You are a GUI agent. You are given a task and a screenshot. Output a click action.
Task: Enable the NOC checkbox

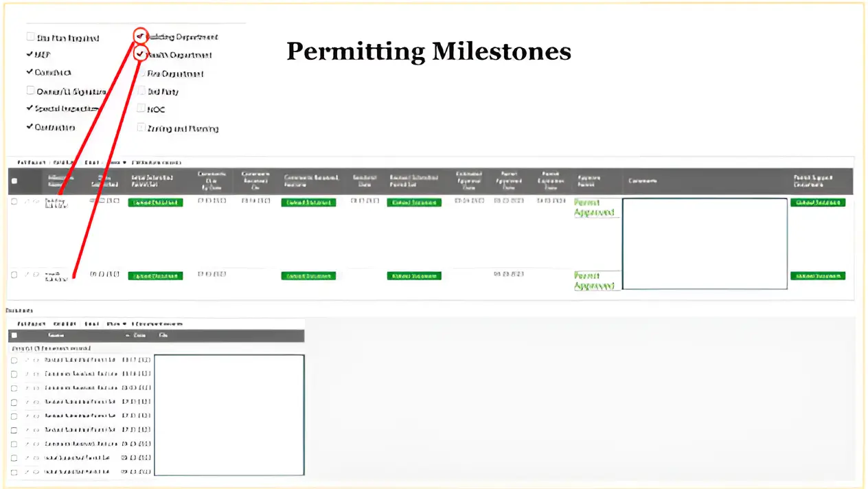tap(141, 109)
